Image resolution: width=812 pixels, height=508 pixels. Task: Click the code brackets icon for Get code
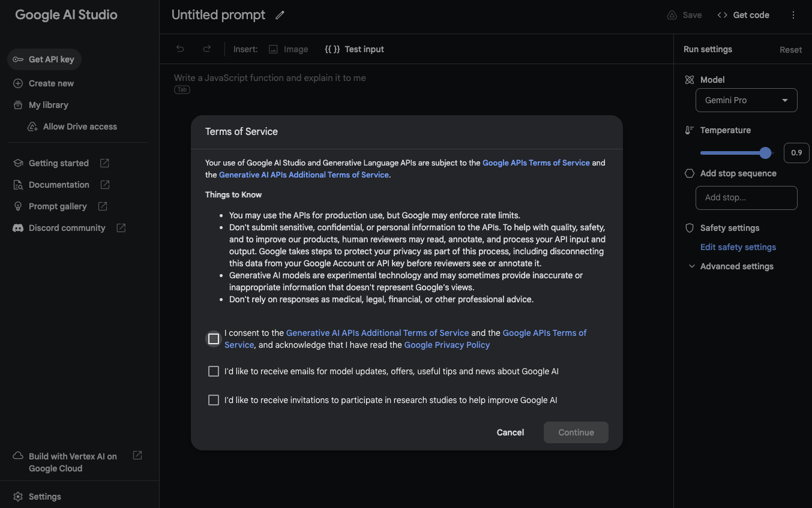[x=723, y=15]
